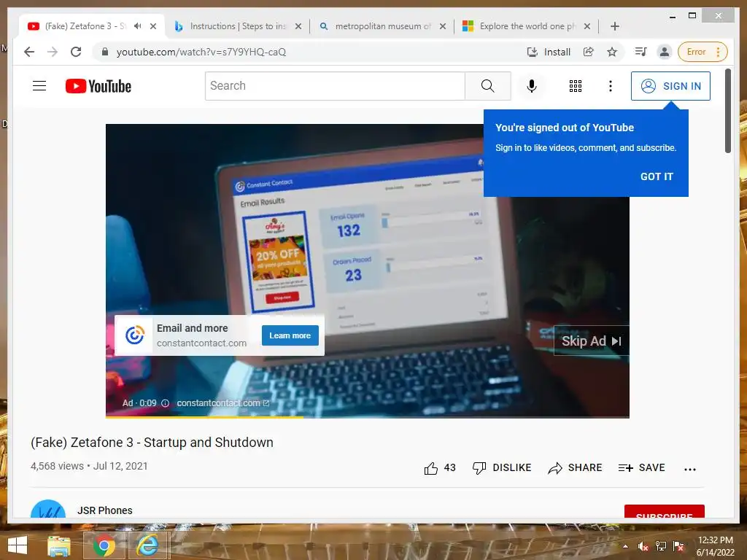Click Learn more on the ad card
Screen dimensions: 747x560
[290, 335]
